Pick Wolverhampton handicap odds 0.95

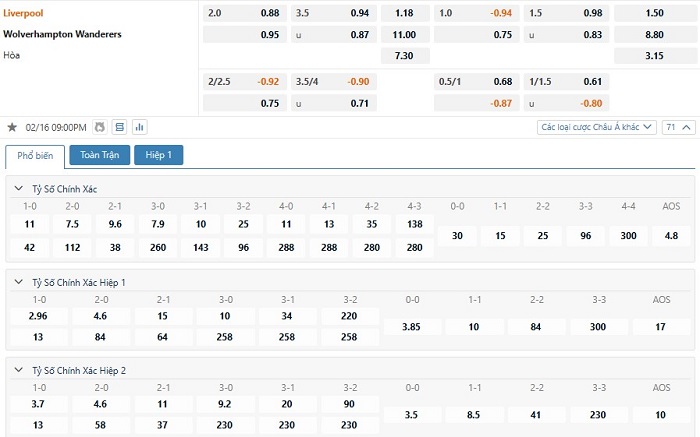click(245, 34)
